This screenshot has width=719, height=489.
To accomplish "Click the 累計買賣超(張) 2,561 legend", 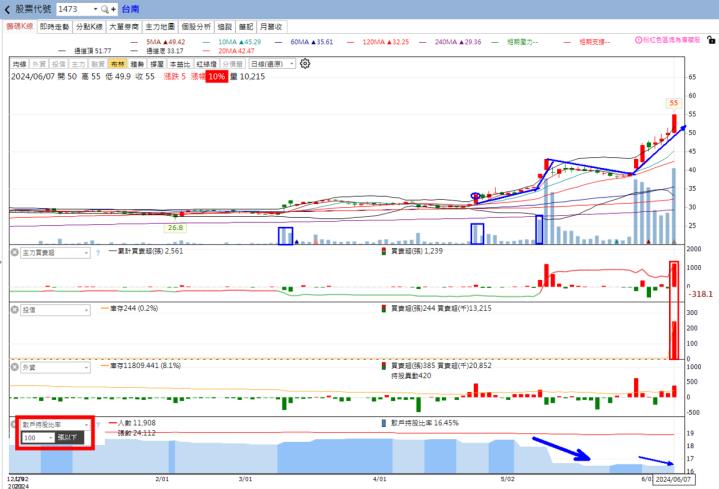I will (146, 251).
